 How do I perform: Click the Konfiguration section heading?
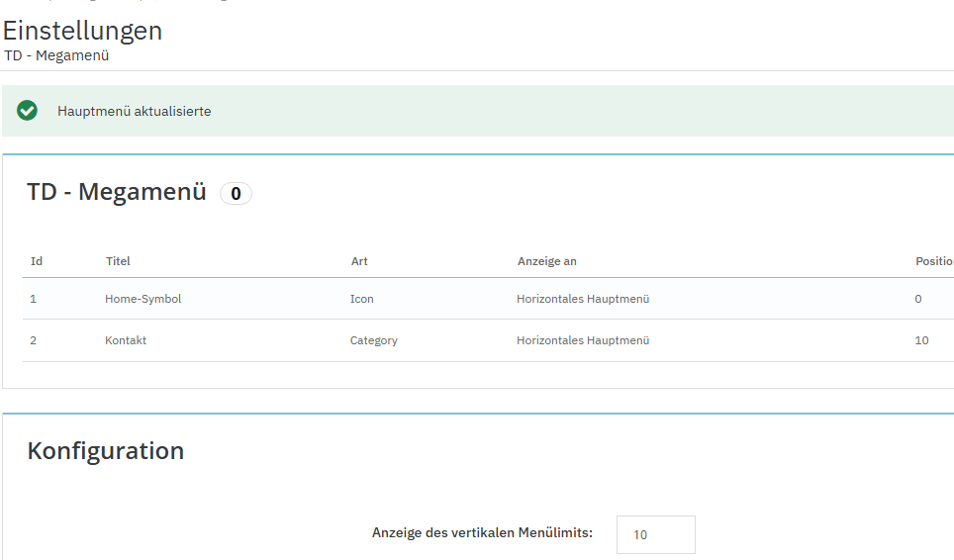(x=106, y=451)
